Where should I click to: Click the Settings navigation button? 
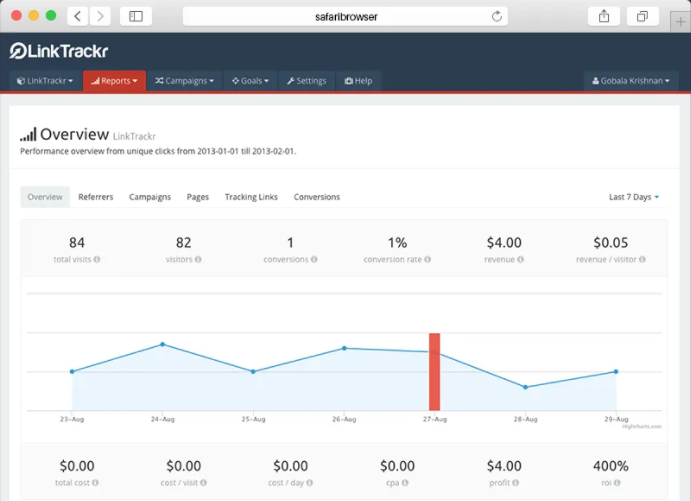[x=305, y=81]
